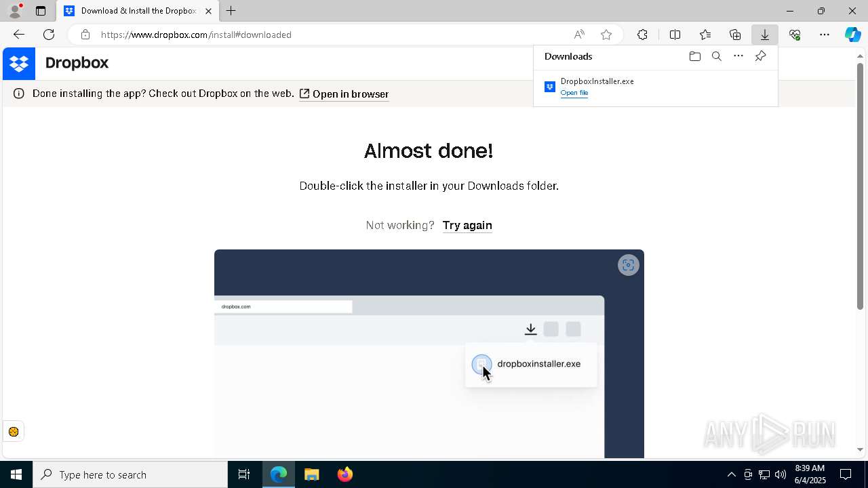Click the Try again link
This screenshot has width=868, height=488.
[467, 225]
